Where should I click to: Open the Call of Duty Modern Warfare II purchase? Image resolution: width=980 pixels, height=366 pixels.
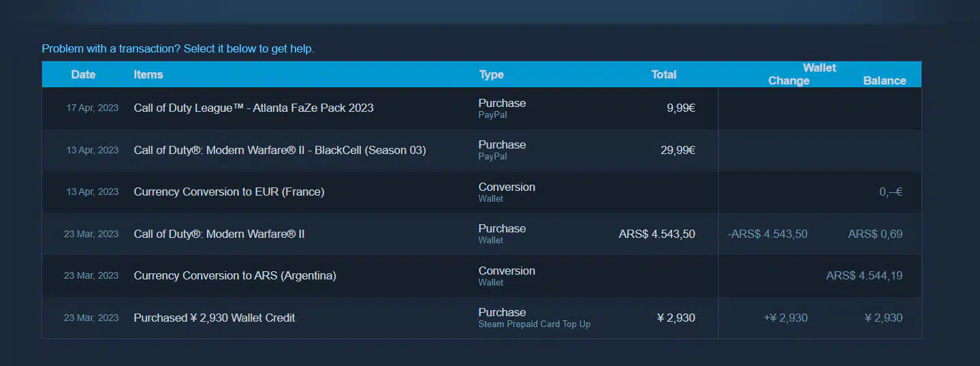pyautogui.click(x=481, y=234)
